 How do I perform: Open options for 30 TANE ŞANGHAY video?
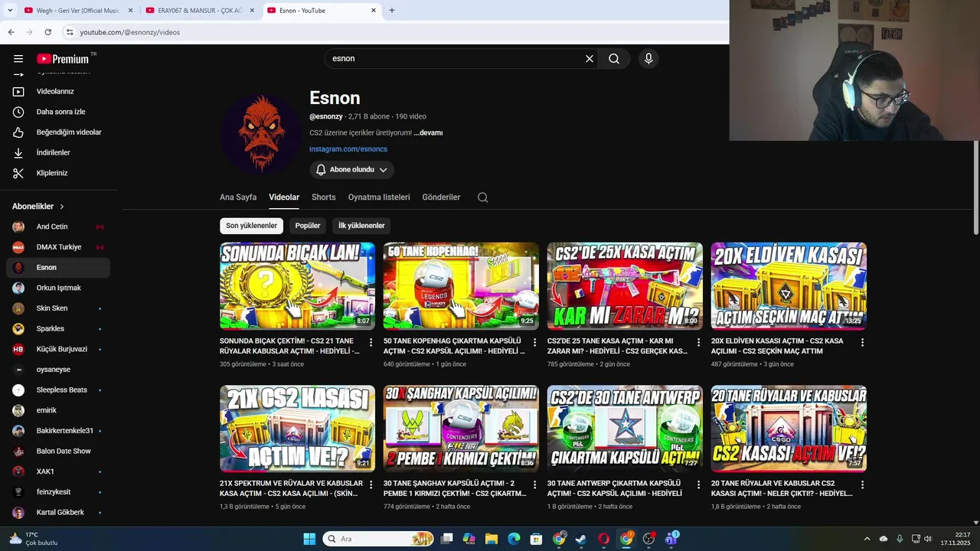(x=535, y=484)
